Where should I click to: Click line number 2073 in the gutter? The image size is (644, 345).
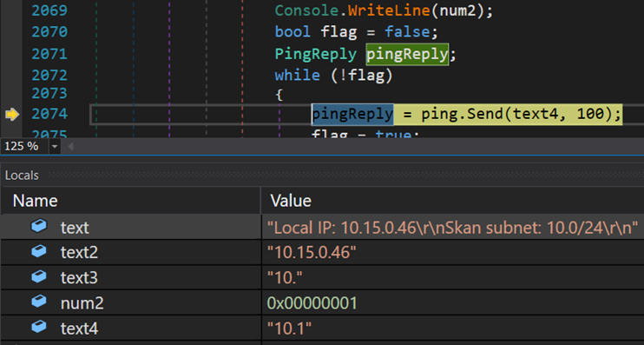click(x=49, y=93)
